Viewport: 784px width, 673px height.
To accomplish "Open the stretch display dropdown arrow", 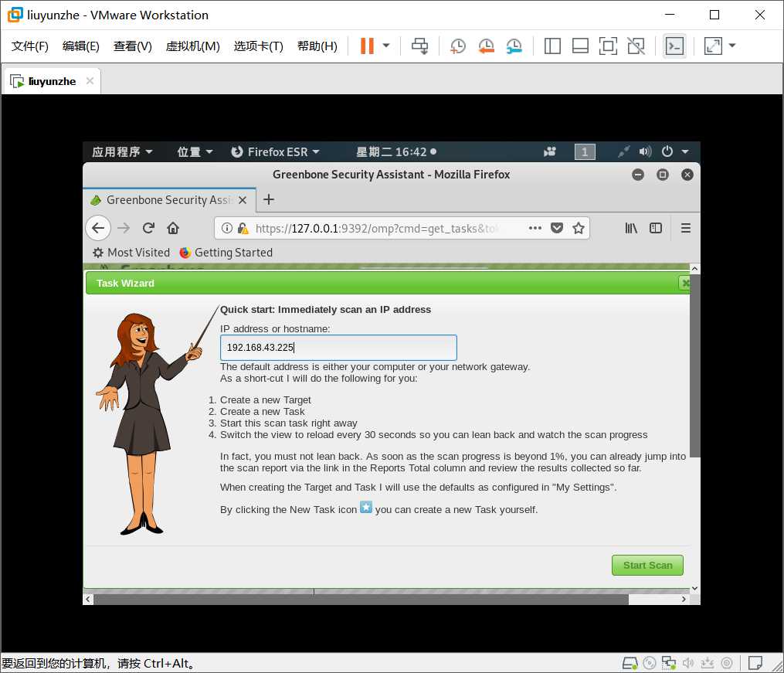I will pos(732,46).
